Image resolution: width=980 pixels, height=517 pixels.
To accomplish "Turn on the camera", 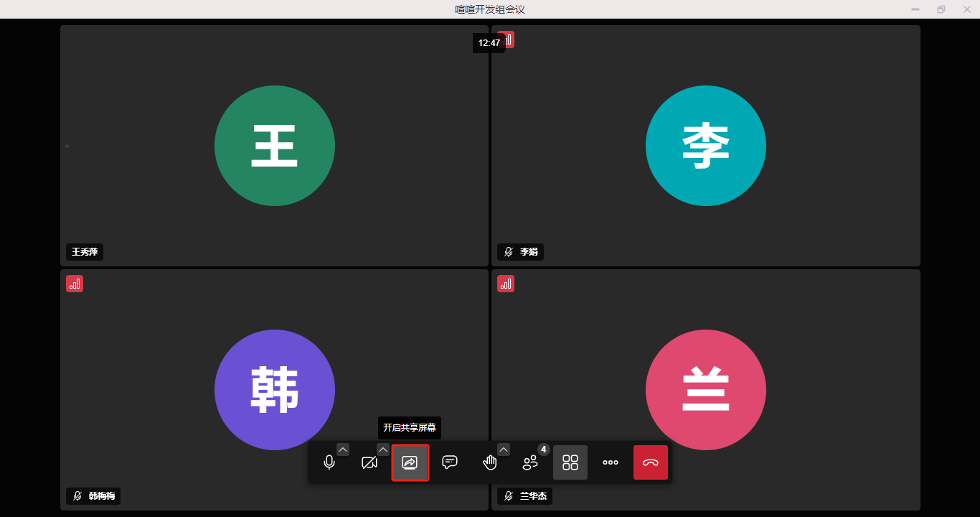I will click(x=369, y=462).
